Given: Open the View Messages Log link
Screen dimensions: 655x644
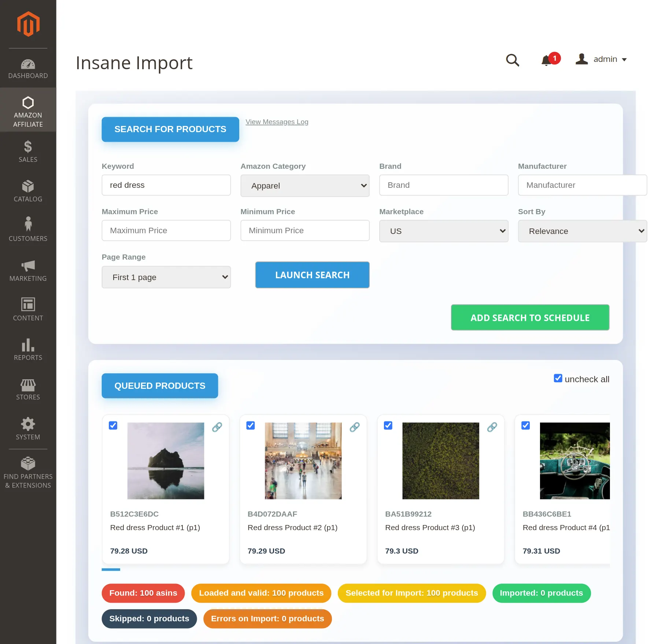Looking at the screenshot, I should point(277,122).
